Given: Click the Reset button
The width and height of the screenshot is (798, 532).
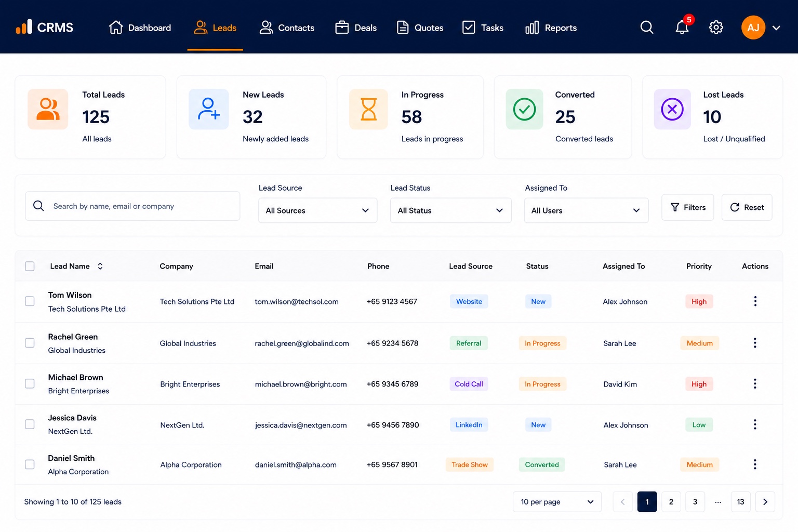Looking at the screenshot, I should point(747,207).
